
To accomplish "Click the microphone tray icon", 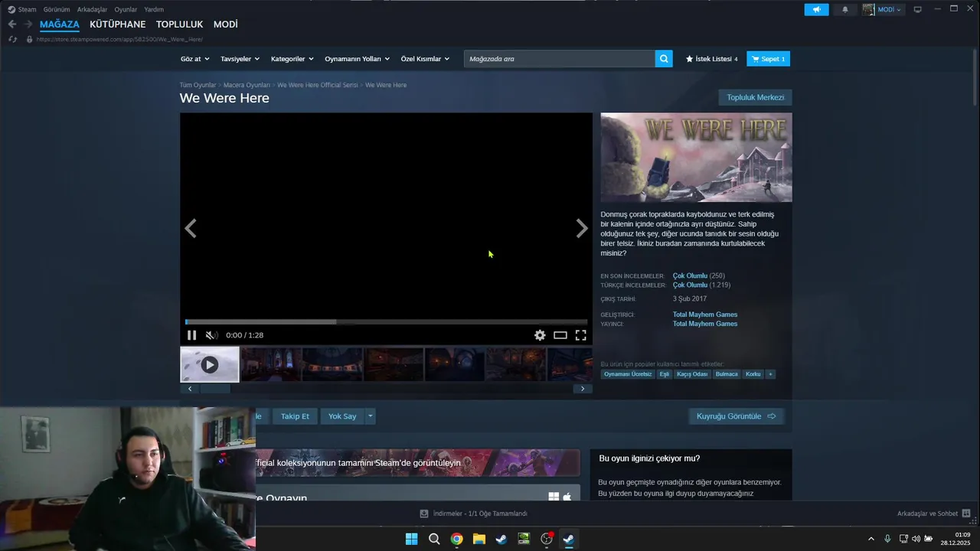I will pos(887,539).
